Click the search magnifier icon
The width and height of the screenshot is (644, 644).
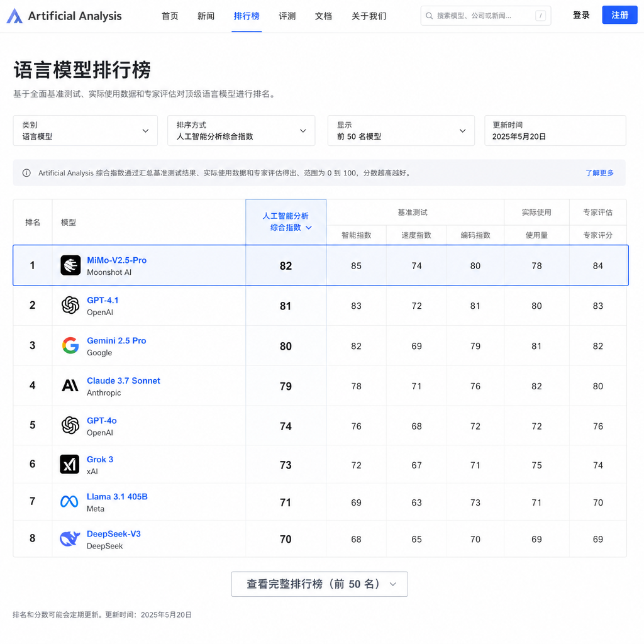(x=429, y=16)
